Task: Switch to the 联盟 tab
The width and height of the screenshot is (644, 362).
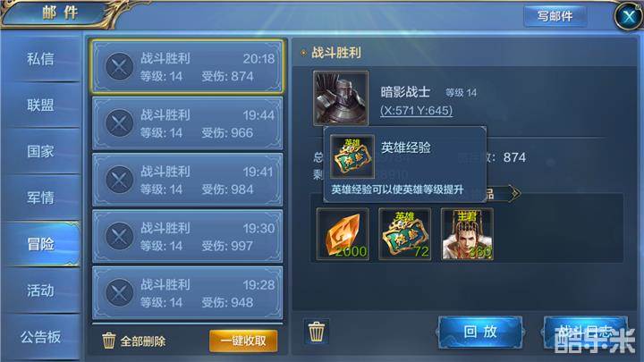Action: pos(40,105)
